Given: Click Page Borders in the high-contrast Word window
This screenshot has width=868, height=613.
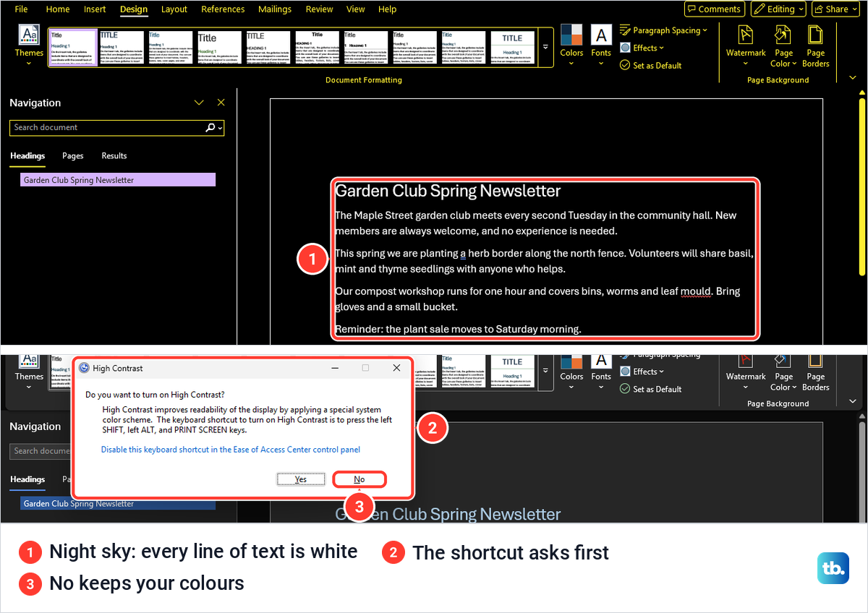Looking at the screenshot, I should (815, 46).
